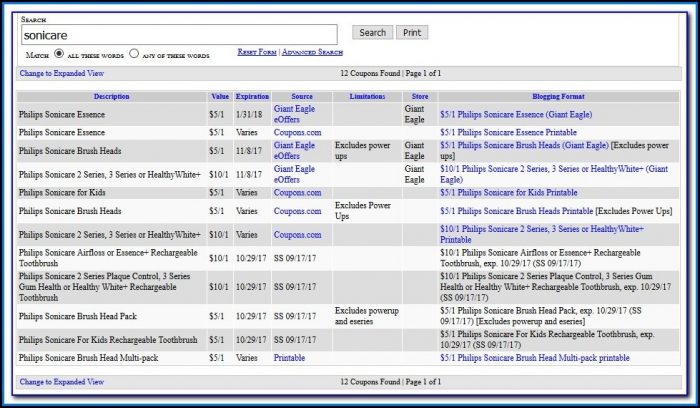The image size is (700, 408).
Task: Open the Advanced Search link
Action: 312,52
